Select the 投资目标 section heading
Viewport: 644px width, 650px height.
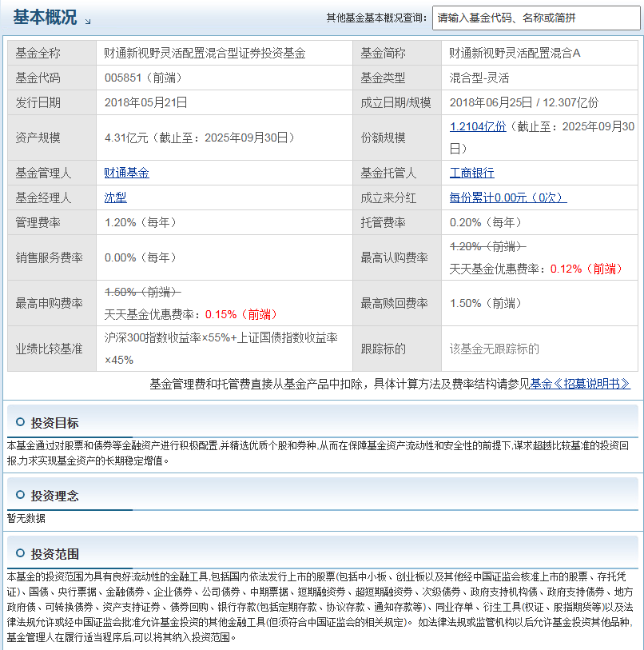pos(54,423)
